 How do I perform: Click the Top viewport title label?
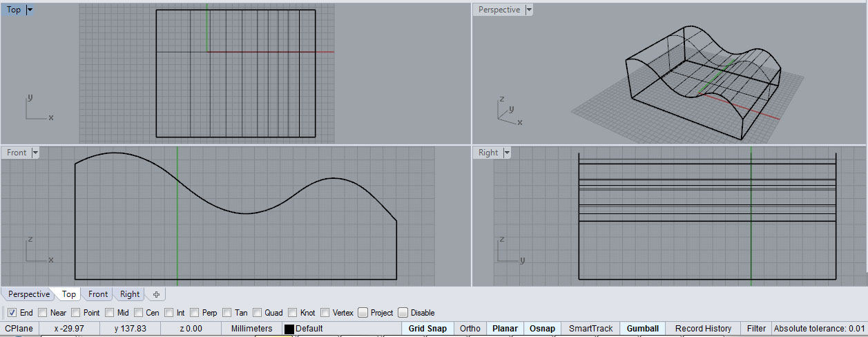[x=14, y=10]
